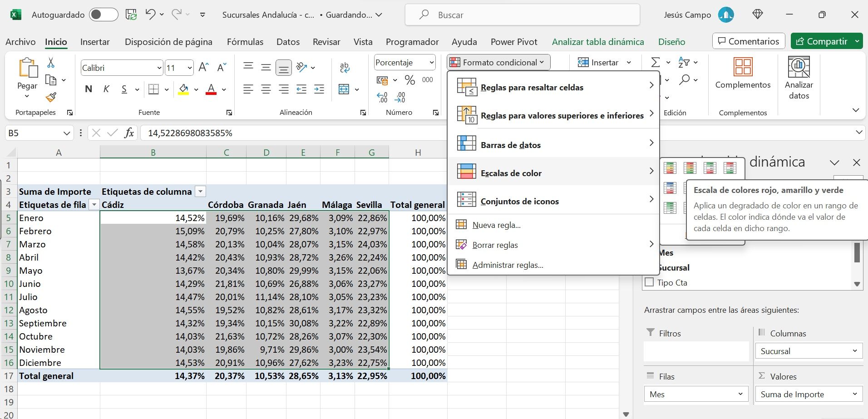Viewport: 868px width, 419px height.
Task: Check the Tipo Cta field checkbox
Action: tap(649, 282)
